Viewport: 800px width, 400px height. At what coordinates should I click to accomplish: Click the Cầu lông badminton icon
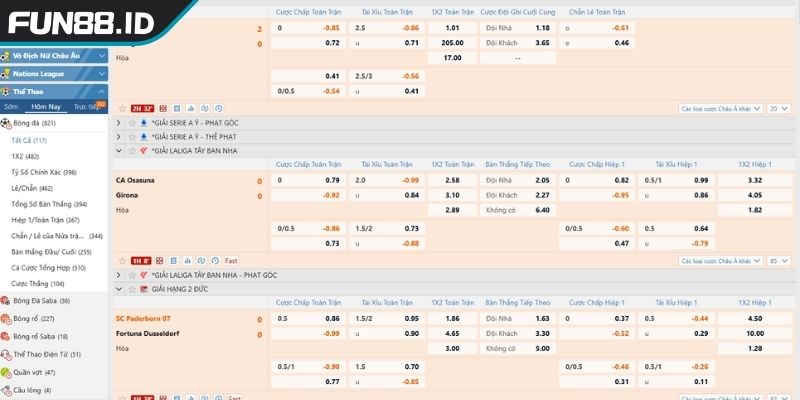6,390
